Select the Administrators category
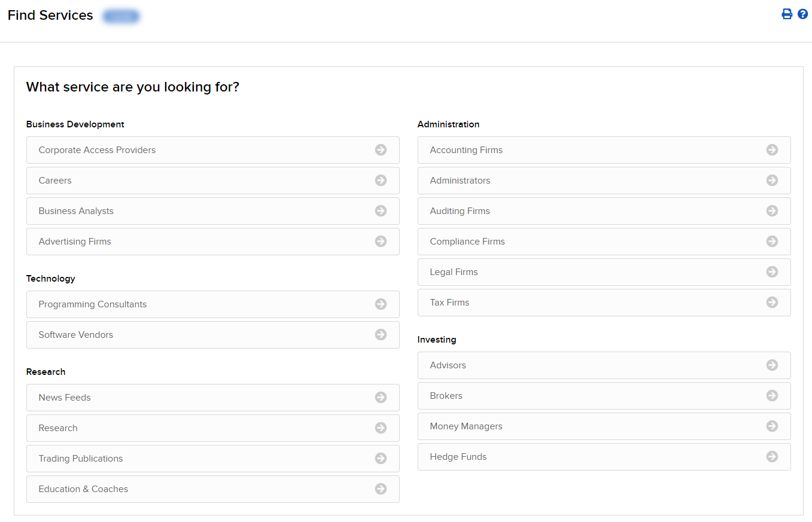The image size is (812, 522). click(x=460, y=181)
